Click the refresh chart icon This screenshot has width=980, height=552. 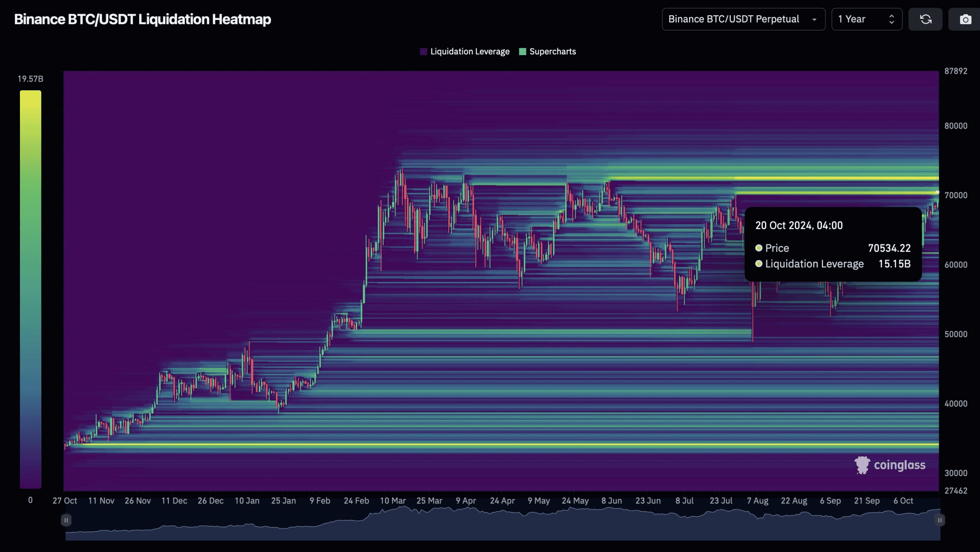point(925,19)
